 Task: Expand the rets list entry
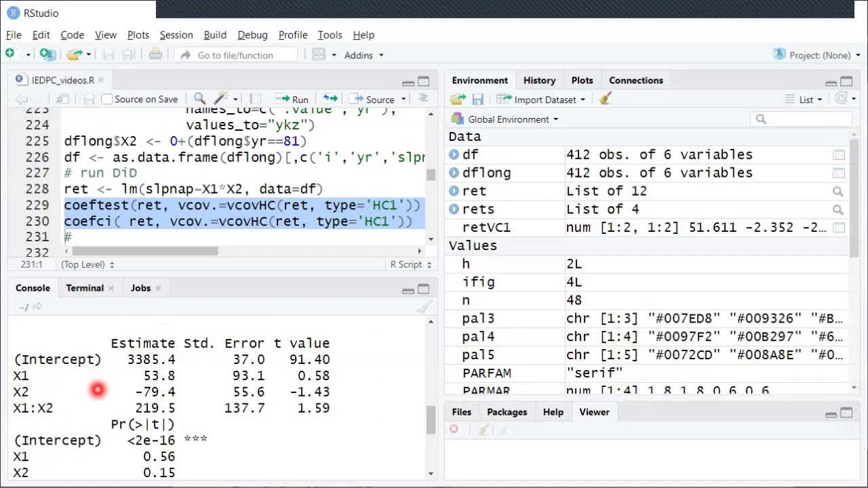click(454, 209)
